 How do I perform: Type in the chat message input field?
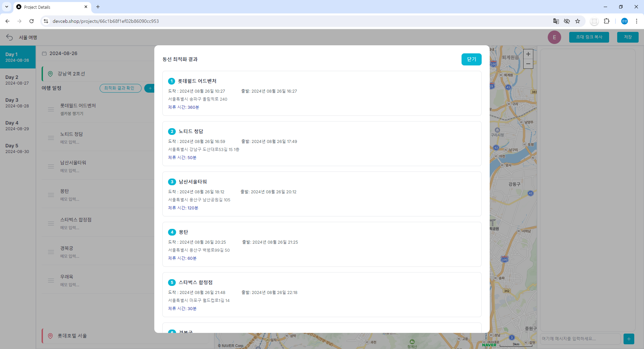click(x=580, y=339)
